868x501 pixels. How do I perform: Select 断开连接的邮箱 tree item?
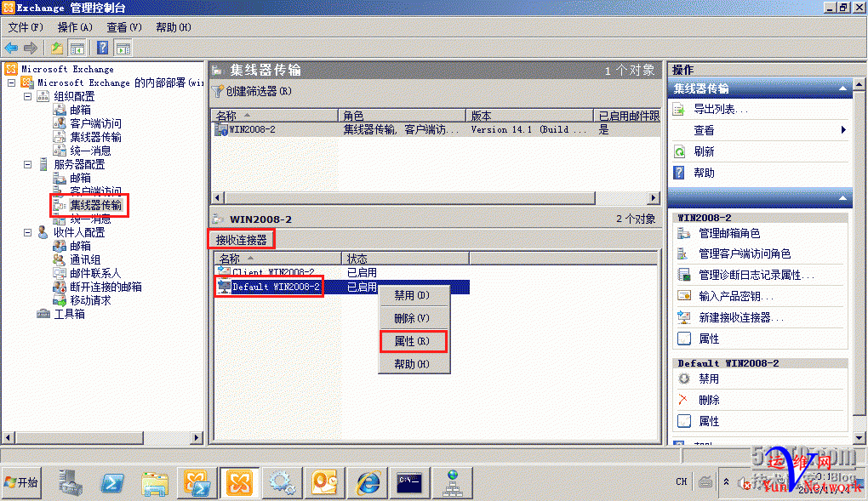(x=106, y=287)
